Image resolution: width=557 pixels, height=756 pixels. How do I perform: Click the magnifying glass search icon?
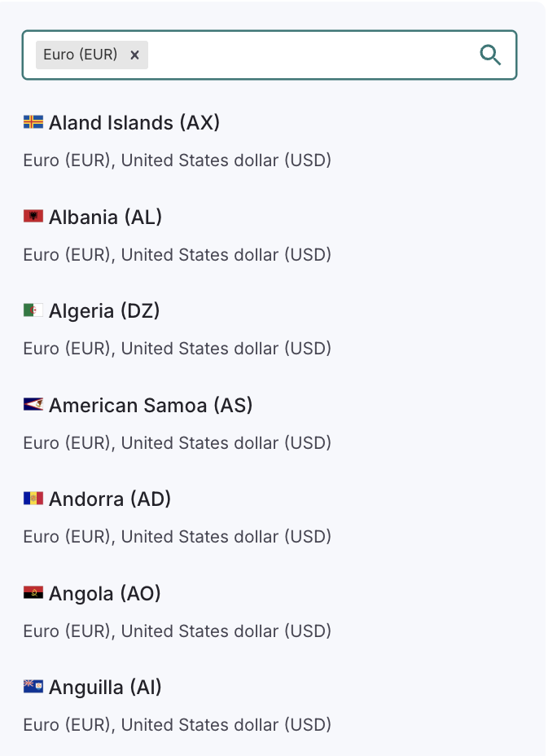pyautogui.click(x=490, y=55)
